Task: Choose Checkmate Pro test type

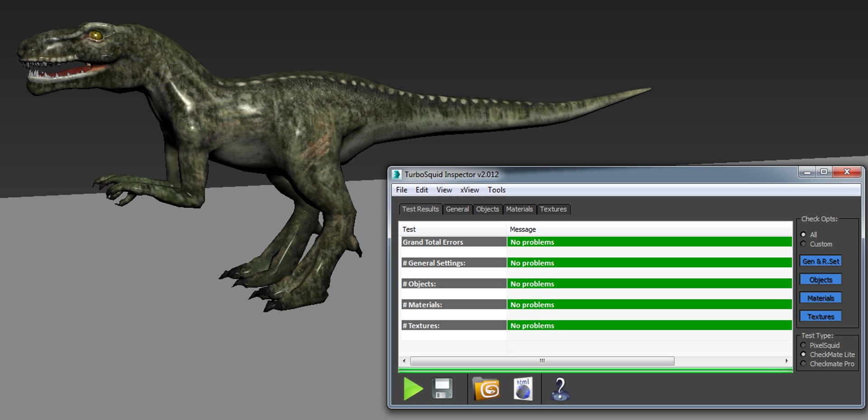Action: click(x=803, y=364)
